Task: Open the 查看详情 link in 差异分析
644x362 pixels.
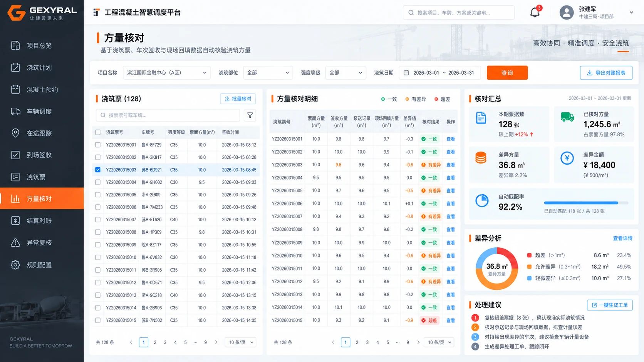Action: click(x=622, y=238)
